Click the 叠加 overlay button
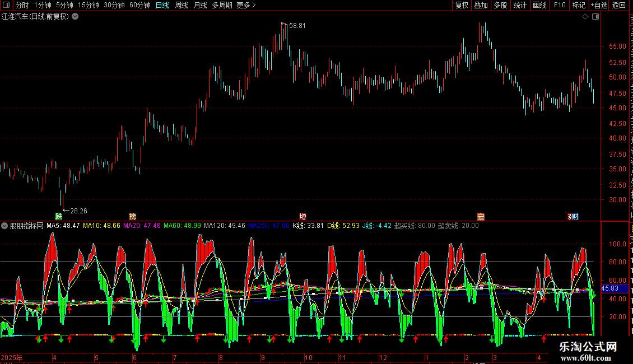This screenshot has width=633, height=364. [x=481, y=5]
